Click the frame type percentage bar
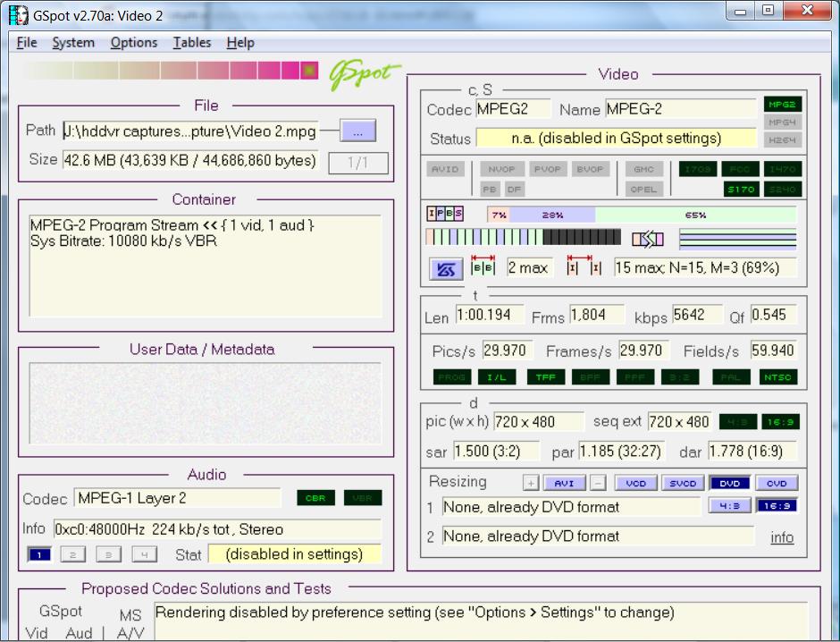Image resolution: width=840 pixels, height=642 pixels. click(642, 215)
